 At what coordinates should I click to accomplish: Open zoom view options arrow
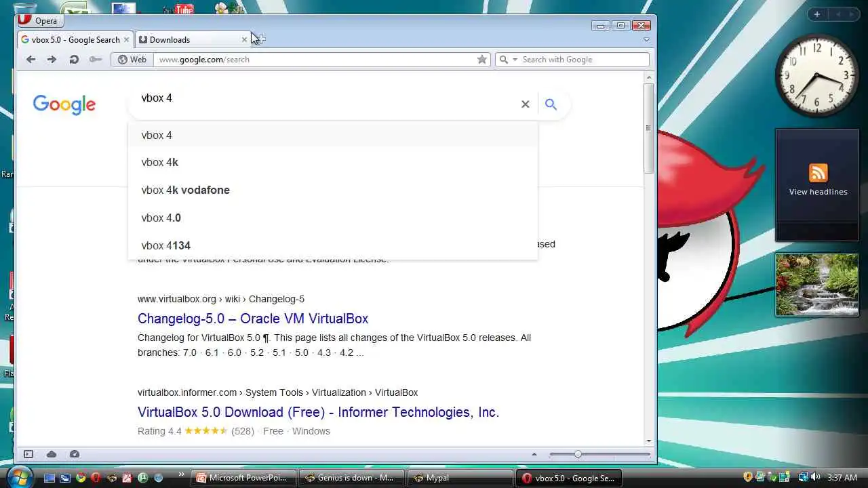(x=534, y=454)
